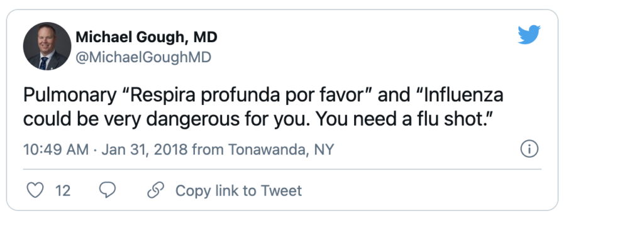Open the Tonawanda, NY location text

[x=281, y=150]
